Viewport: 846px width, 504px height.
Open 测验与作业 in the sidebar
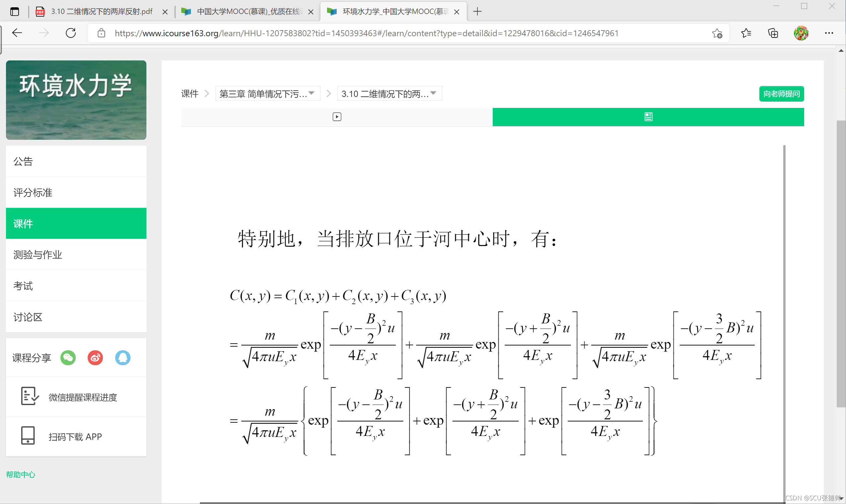[38, 254]
